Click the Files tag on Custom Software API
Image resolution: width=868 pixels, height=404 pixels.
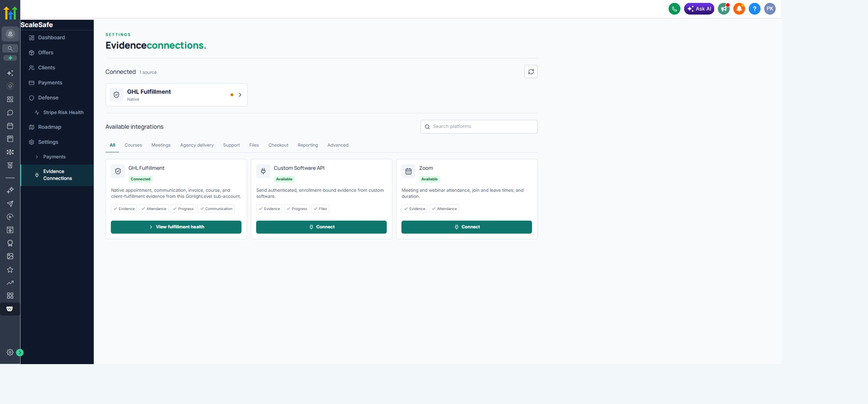(x=320, y=209)
